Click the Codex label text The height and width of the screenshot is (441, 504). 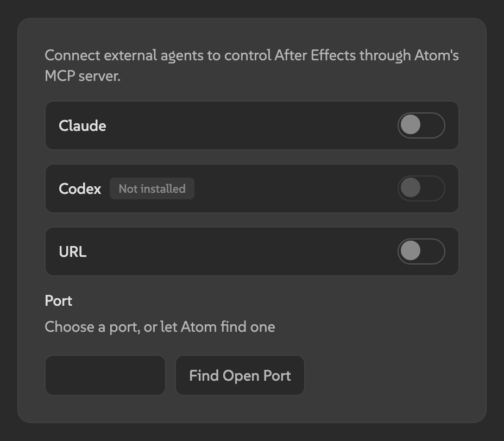(80, 188)
